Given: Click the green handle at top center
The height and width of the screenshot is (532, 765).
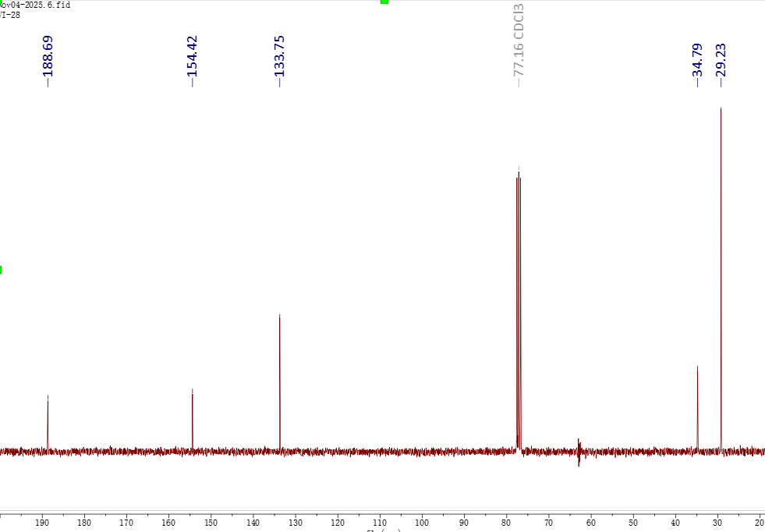Looking at the screenshot, I should point(384,2).
